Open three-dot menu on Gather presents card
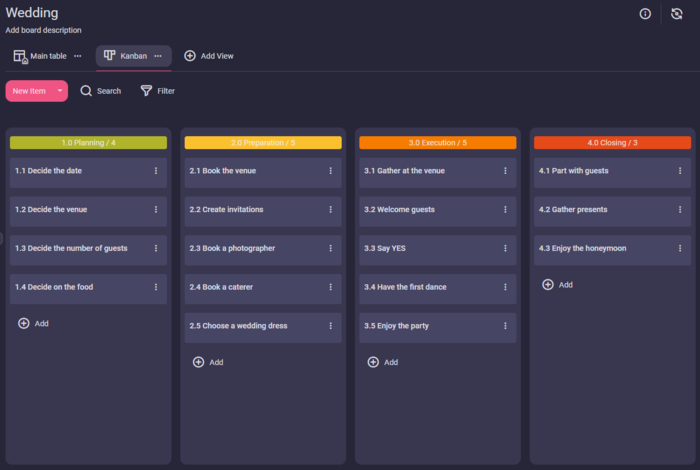The height and width of the screenshot is (470, 700). click(680, 210)
